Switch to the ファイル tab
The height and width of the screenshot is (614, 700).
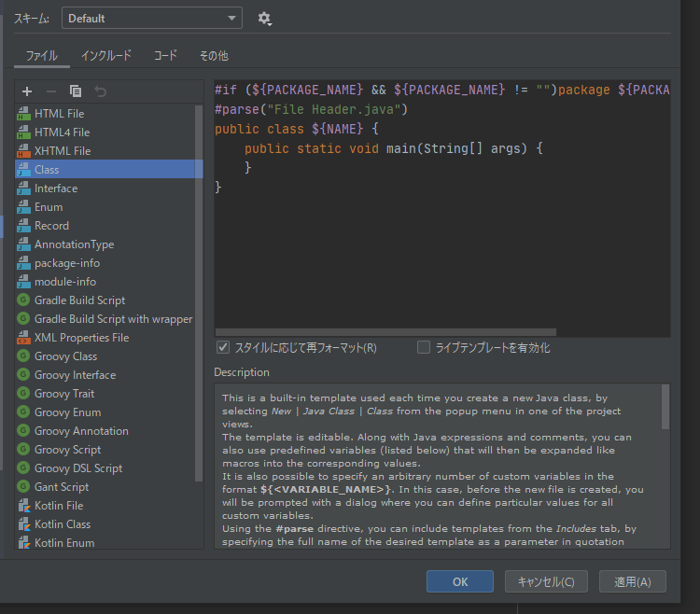click(x=41, y=56)
